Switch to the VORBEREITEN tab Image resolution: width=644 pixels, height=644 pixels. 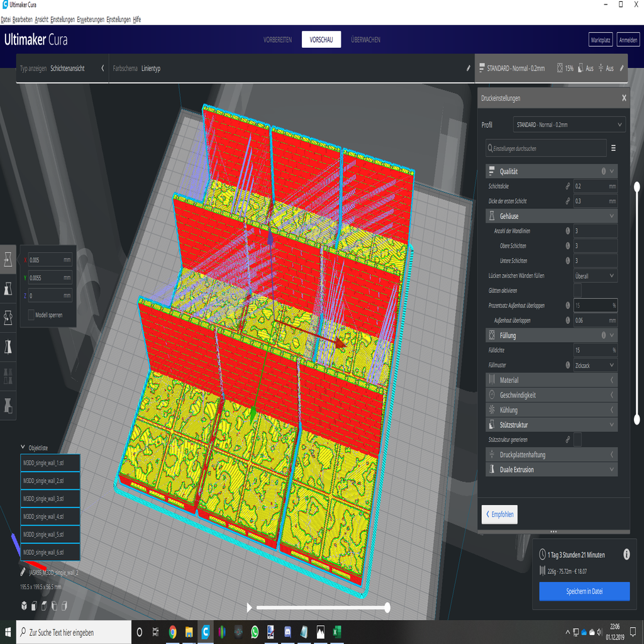277,40
